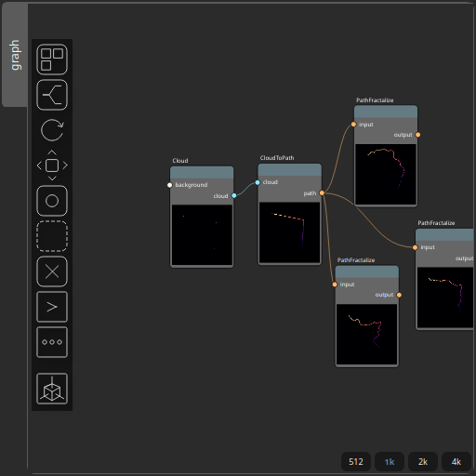Click the circular reload arrow icon
Image resolution: width=476 pixels, height=476 pixels.
coord(52,130)
